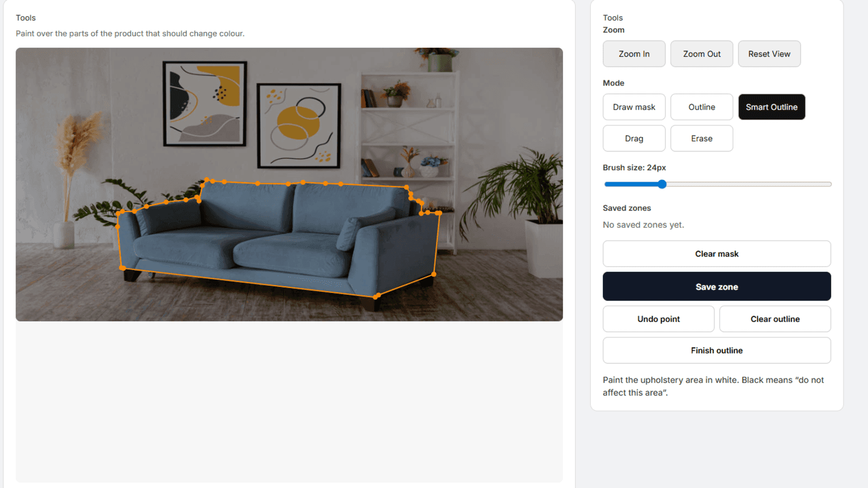Save the outlined zone

coord(717,286)
